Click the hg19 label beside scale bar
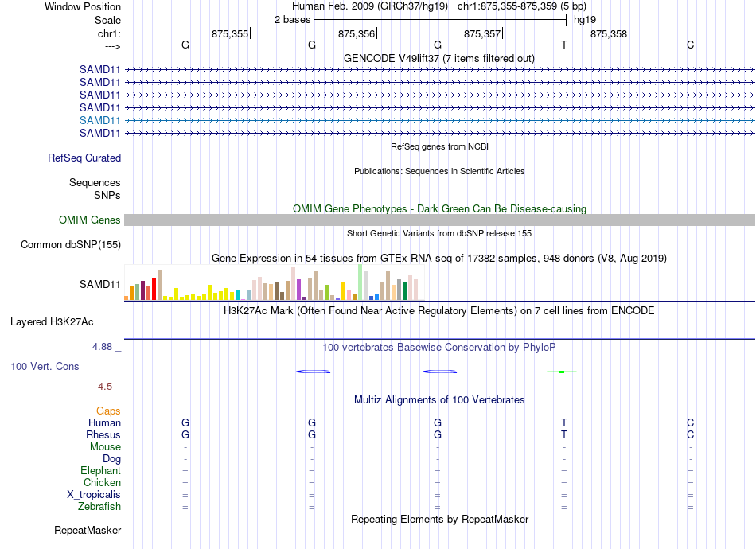The image size is (756, 549). (585, 20)
